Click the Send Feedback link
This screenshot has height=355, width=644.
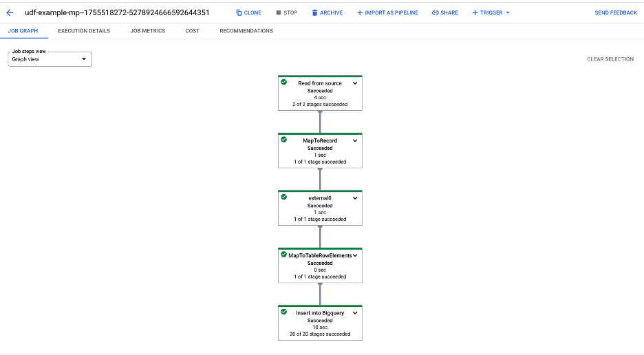point(616,12)
